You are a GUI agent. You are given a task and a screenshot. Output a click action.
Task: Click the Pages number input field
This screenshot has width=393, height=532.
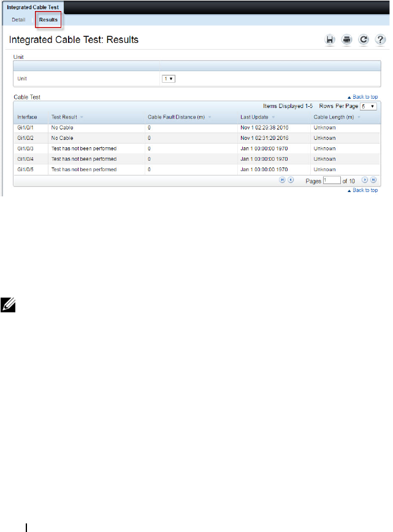point(332,180)
